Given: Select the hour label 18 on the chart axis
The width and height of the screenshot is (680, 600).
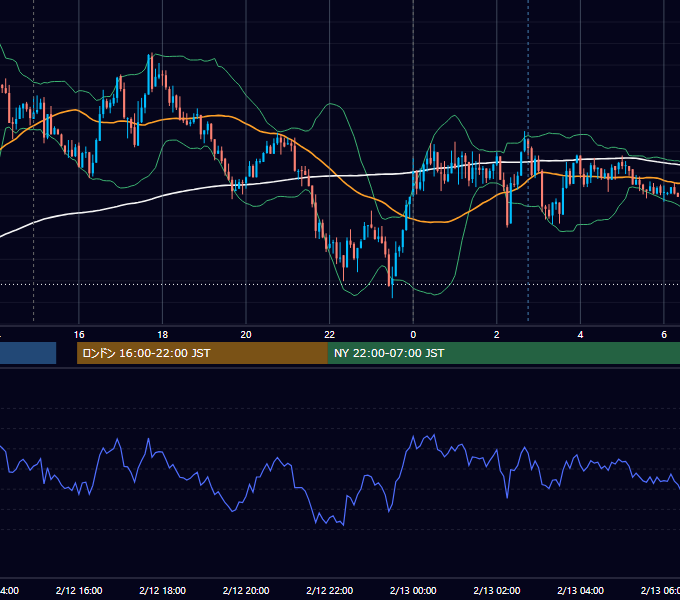Looking at the screenshot, I should coord(163,335).
